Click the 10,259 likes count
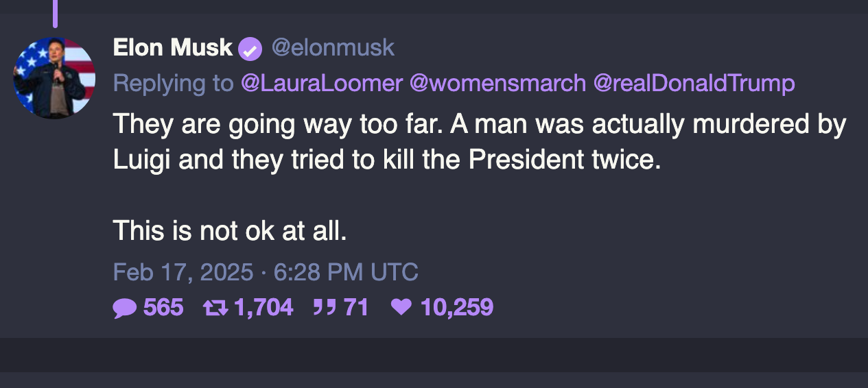 456,308
